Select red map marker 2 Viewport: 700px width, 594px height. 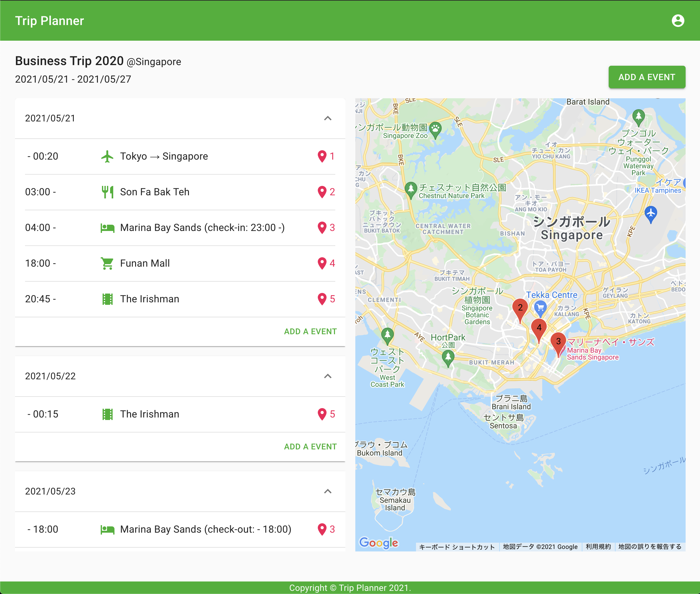[x=520, y=310]
